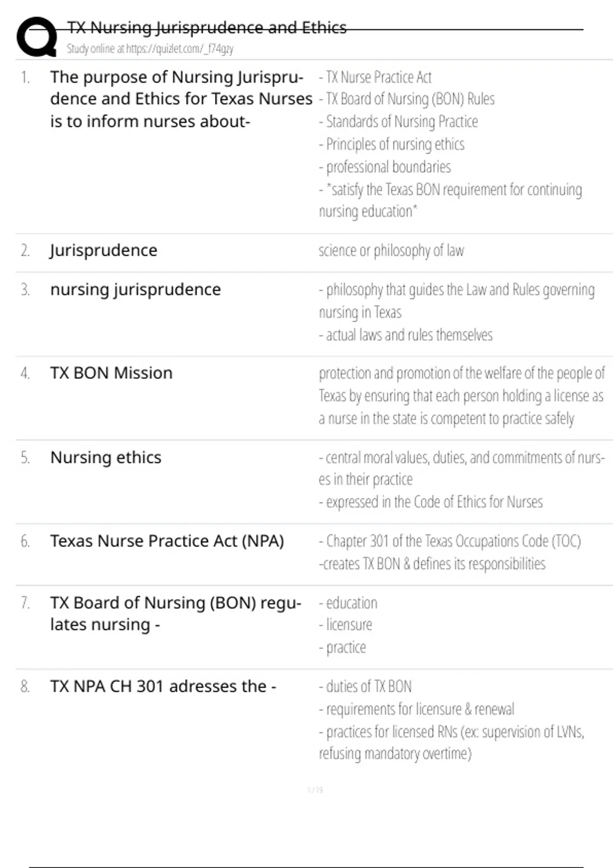The width and height of the screenshot is (613, 868).
Task: Select the term 'nursing jurisprudence'
Action: click(x=135, y=290)
